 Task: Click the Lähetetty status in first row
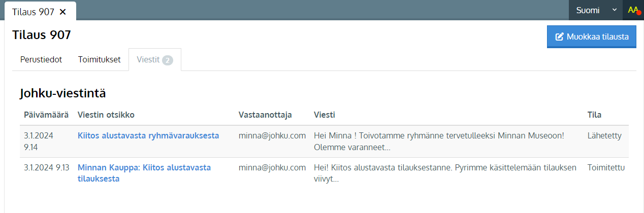pos(604,136)
